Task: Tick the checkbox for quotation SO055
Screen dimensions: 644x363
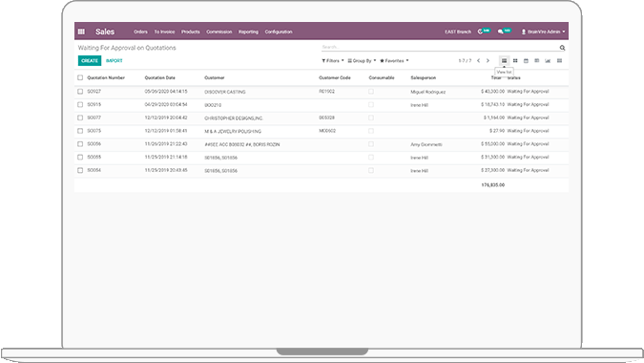Action: 80,158
